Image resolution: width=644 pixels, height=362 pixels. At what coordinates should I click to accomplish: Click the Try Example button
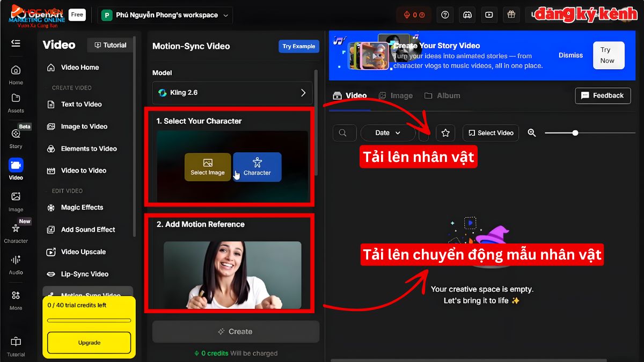point(299,46)
